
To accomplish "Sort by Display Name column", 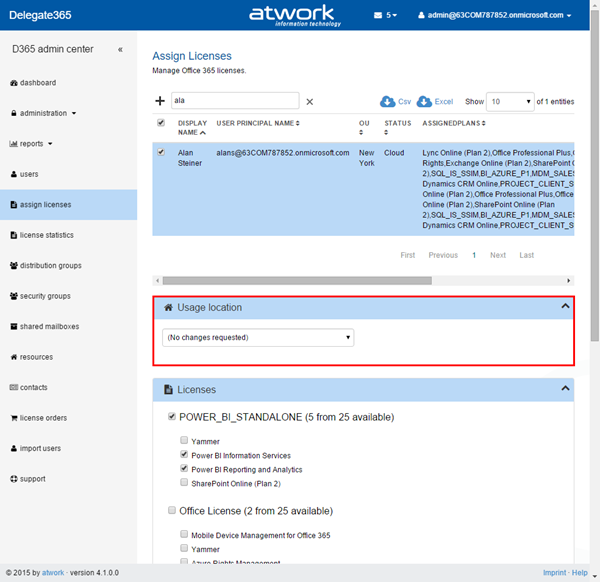I will 192,128.
